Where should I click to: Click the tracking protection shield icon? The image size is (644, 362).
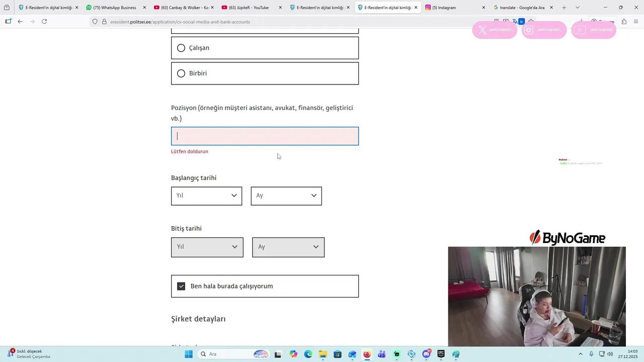point(95,22)
